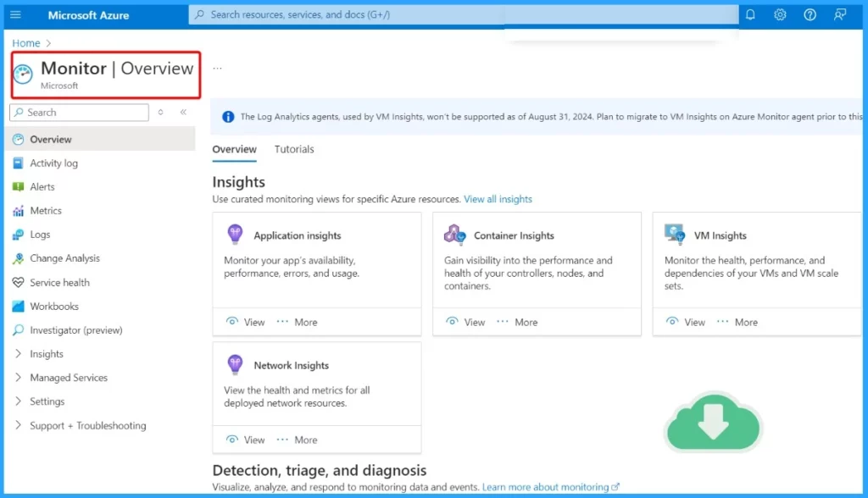The width and height of the screenshot is (868, 498).
Task: Click the VM Insights card title
Action: click(721, 235)
